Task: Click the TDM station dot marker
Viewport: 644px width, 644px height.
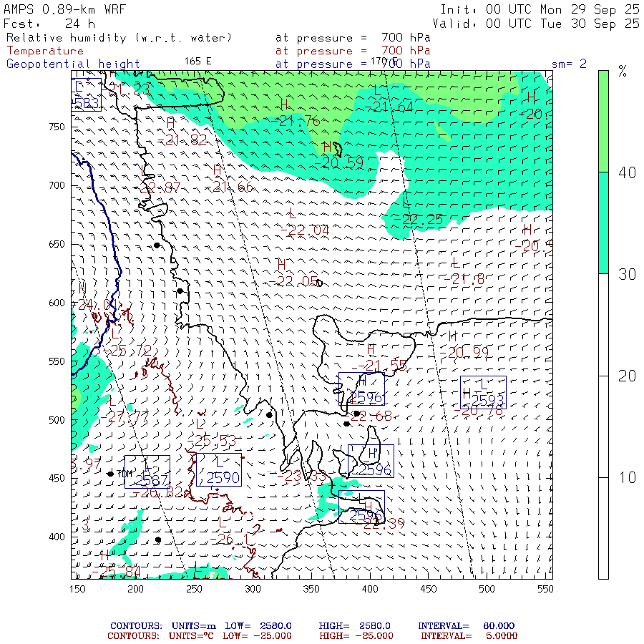Action: [110, 474]
